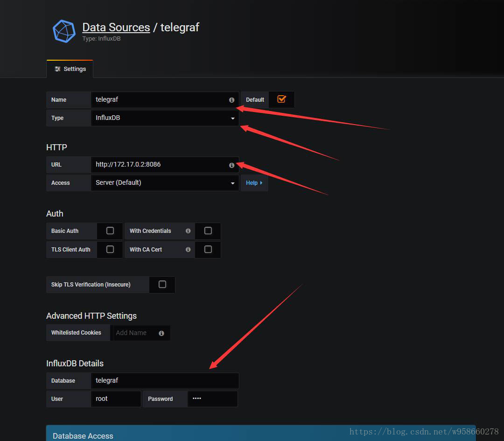Show info tooltip for With Credentials
The width and height of the screenshot is (504, 441).
click(188, 231)
